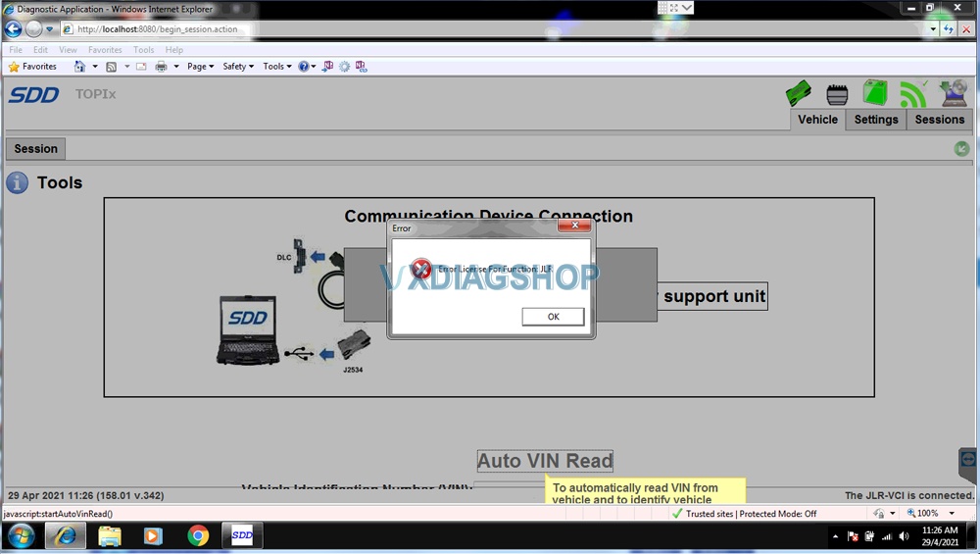The width and height of the screenshot is (980, 554).
Task: Switch to the Sessions tab
Action: coord(940,120)
